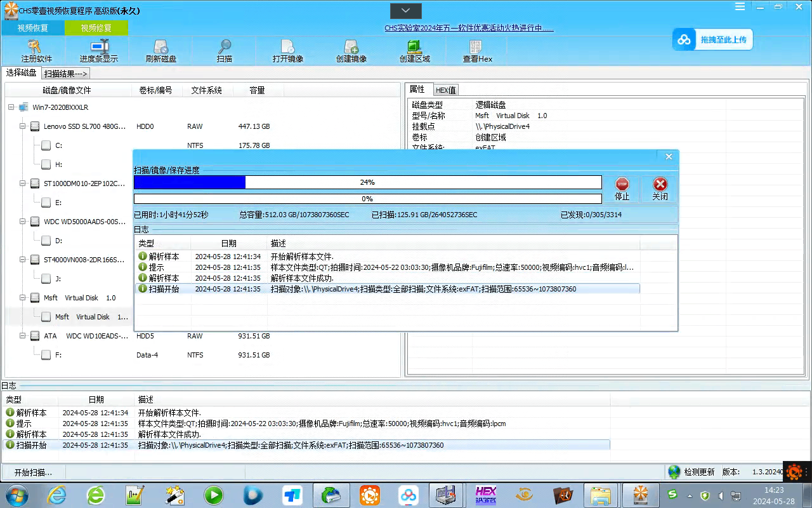Check the F: partition checkbox
The height and width of the screenshot is (508, 812).
click(46, 355)
